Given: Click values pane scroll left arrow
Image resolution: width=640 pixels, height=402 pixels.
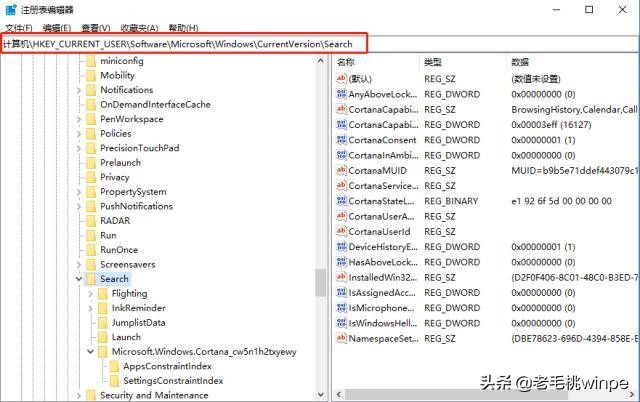Looking at the screenshot, I should (x=339, y=394).
